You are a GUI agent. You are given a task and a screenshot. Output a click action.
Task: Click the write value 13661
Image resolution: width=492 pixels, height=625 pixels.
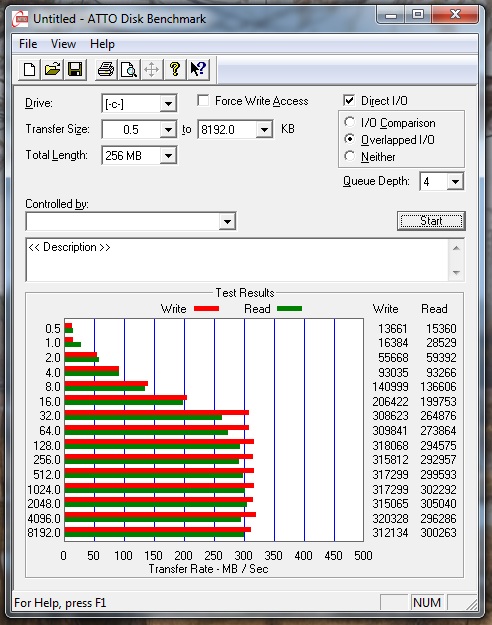pyautogui.click(x=393, y=328)
